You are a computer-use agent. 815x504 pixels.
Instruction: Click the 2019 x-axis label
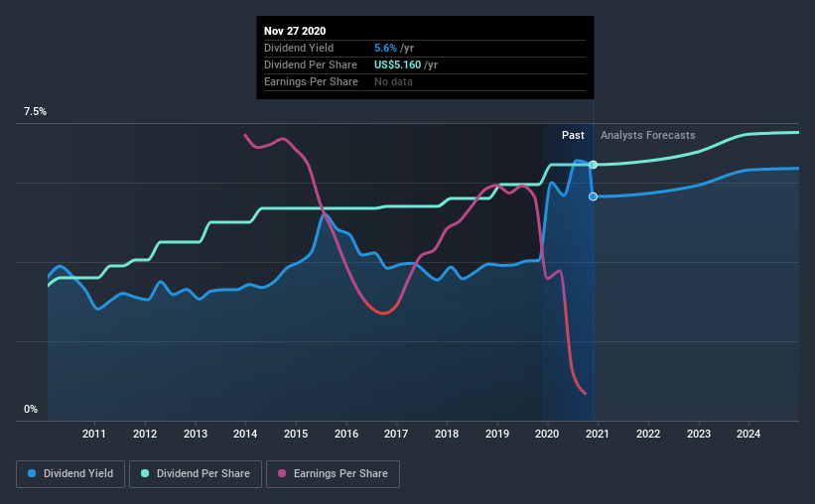click(497, 434)
